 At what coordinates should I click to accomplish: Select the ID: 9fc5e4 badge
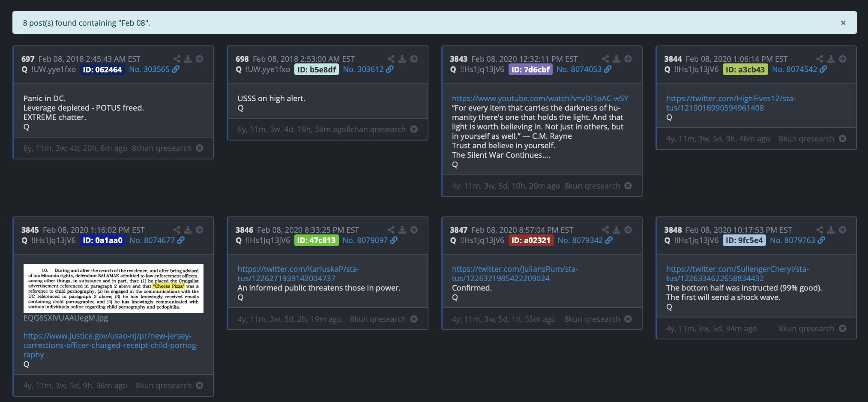pos(744,240)
